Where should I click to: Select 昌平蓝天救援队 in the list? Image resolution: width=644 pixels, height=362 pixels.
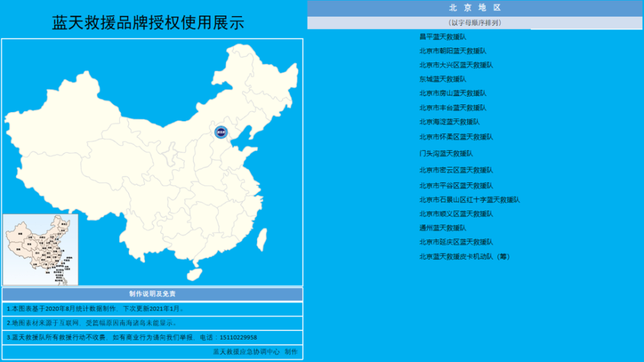443,37
